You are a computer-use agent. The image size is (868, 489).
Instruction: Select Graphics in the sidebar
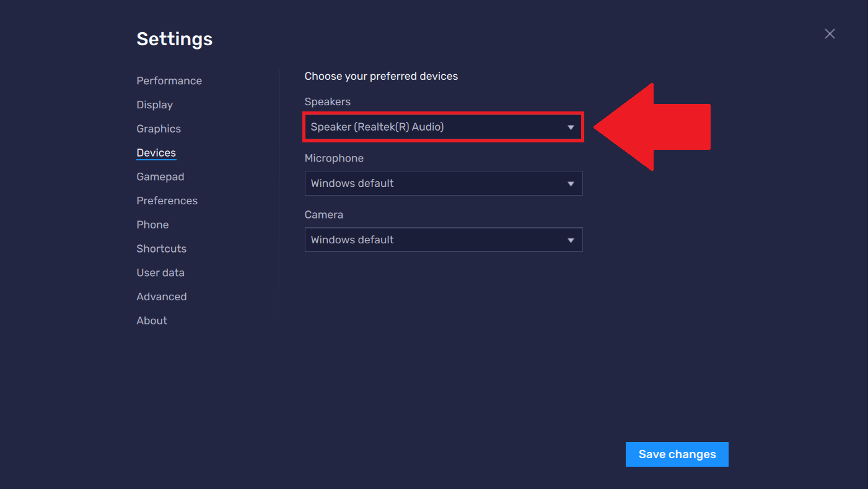pos(159,129)
